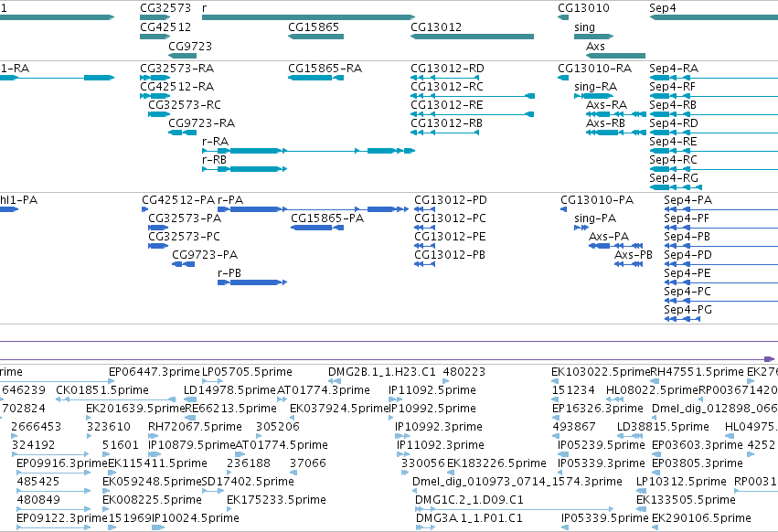Click protein Axs-PB
The height and width of the screenshot is (532, 778).
coord(634,255)
